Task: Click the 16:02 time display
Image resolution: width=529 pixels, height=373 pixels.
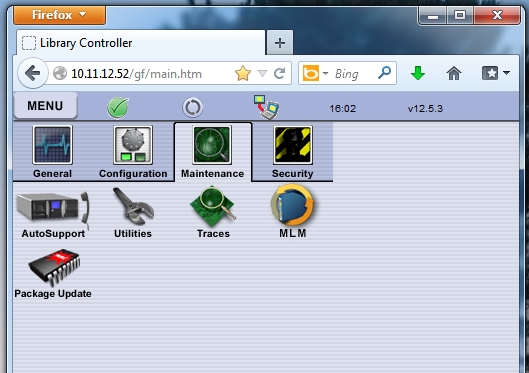Action: [x=342, y=109]
